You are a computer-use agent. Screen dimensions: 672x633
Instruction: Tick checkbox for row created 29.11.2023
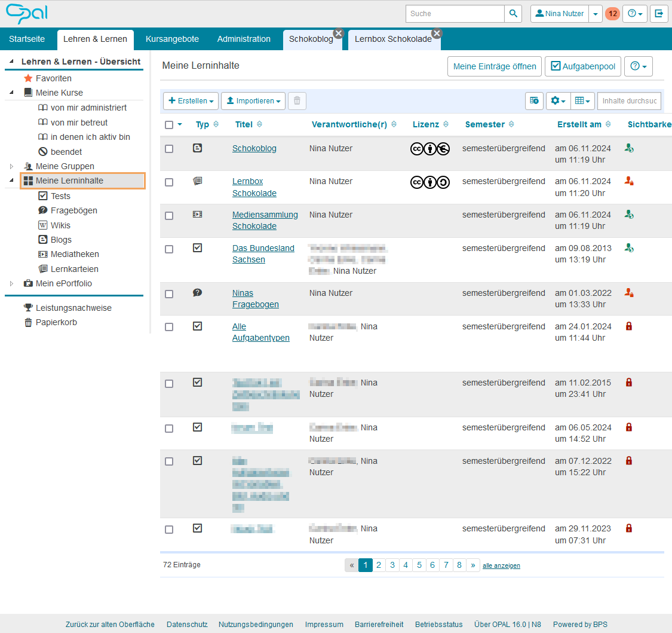(x=169, y=530)
